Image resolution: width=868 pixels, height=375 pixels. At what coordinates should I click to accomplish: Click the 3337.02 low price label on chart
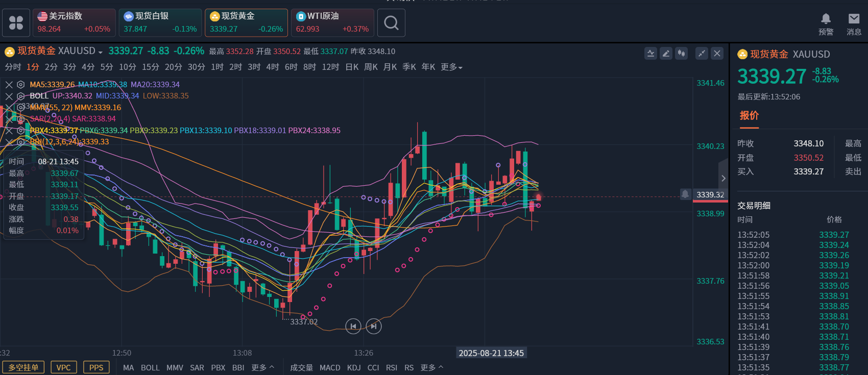(304, 322)
